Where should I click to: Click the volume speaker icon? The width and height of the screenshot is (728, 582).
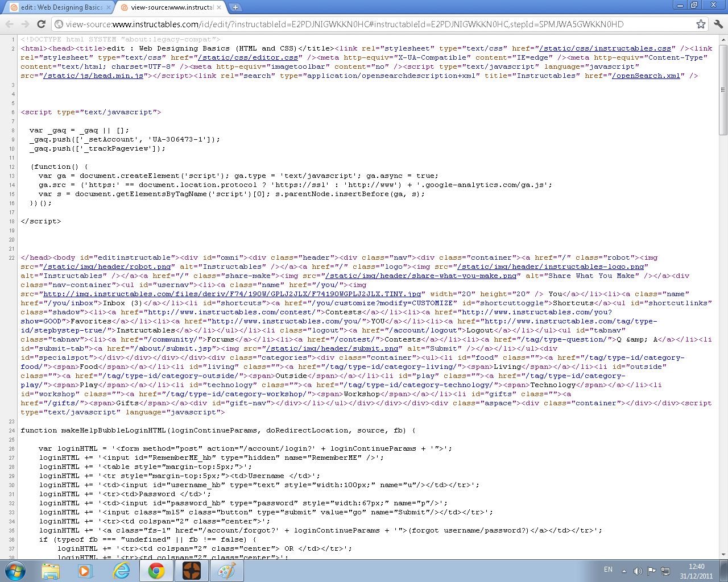click(637, 569)
